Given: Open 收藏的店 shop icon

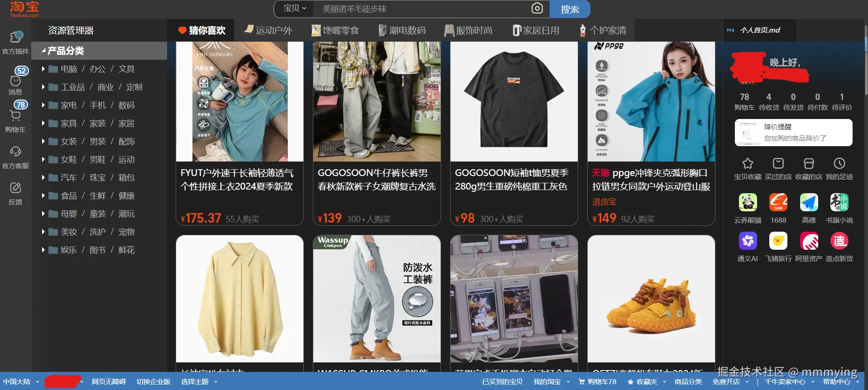Looking at the screenshot, I should pyautogui.click(x=809, y=163).
